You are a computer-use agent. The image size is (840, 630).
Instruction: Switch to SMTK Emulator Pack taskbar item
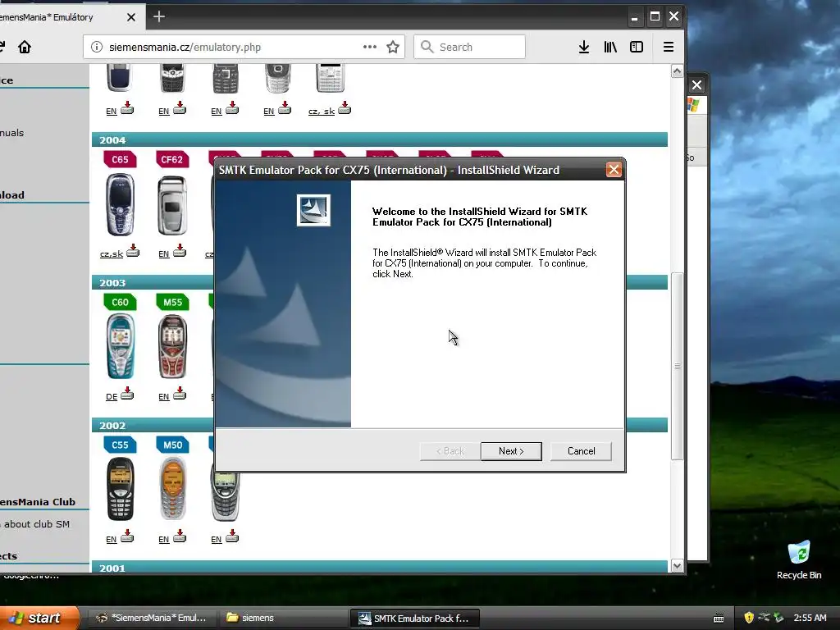[414, 619]
